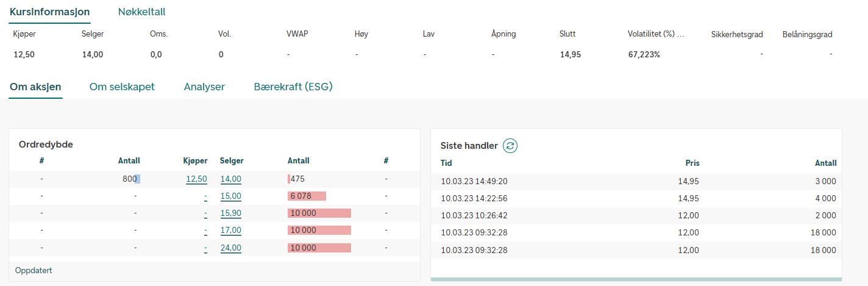Show the Bærekraft (ESG) tab
The height and width of the screenshot is (286, 868).
pos(293,87)
